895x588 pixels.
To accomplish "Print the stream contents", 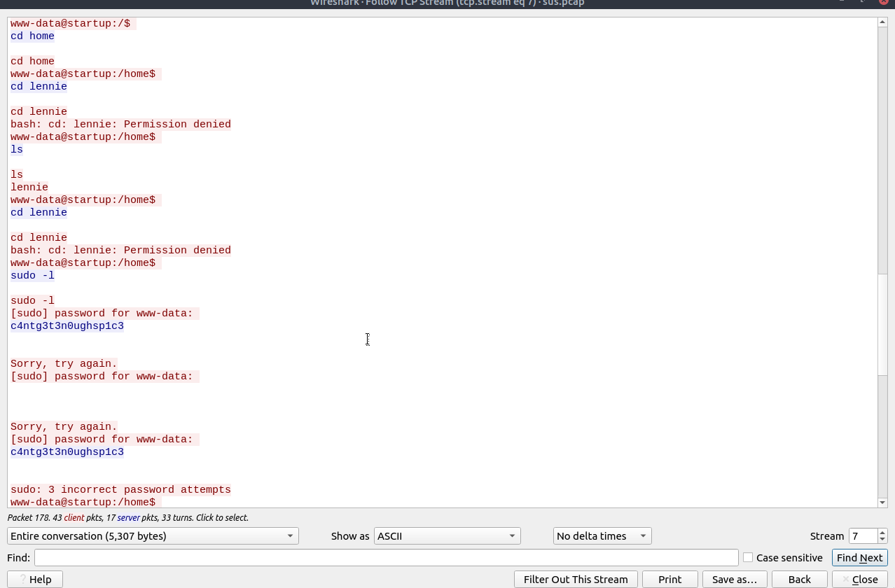I will point(669,579).
